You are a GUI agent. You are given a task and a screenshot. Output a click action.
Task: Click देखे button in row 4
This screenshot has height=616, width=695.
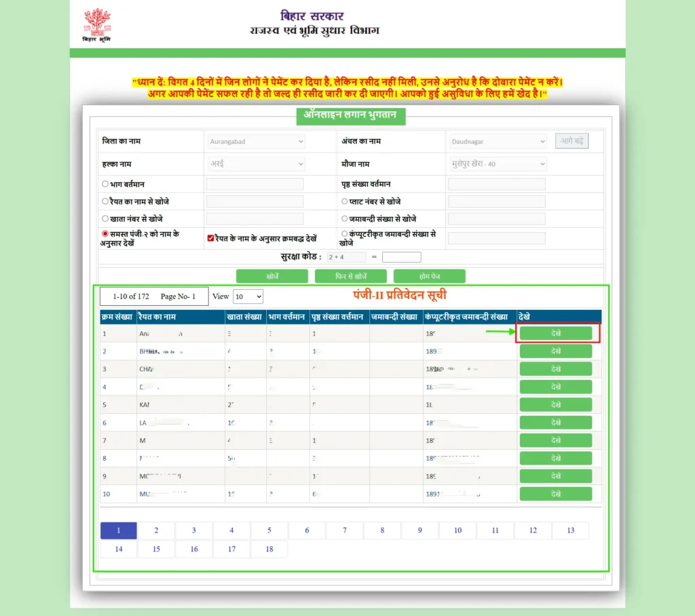pyautogui.click(x=556, y=387)
